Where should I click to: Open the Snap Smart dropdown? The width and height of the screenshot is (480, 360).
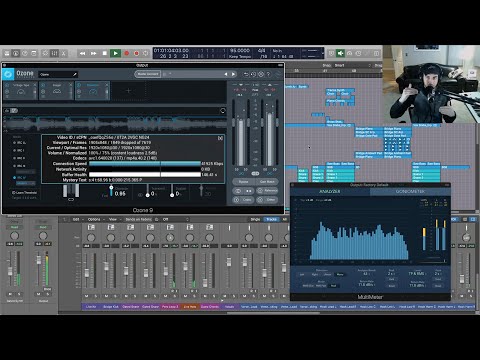[x=353, y=65]
